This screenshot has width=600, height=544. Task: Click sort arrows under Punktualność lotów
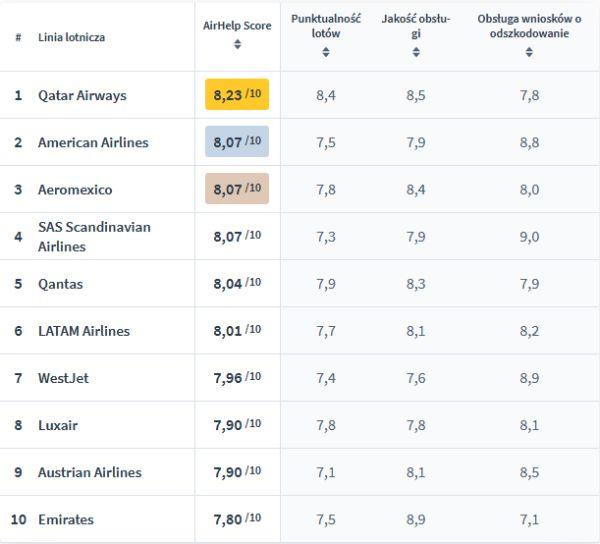click(325, 52)
